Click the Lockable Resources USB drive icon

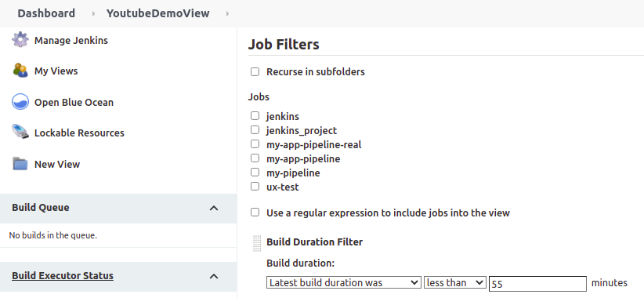click(20, 133)
